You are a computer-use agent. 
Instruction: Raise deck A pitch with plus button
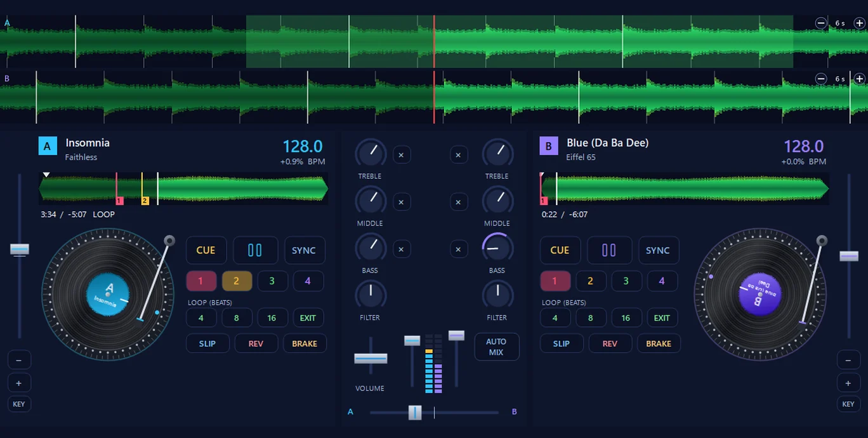click(x=19, y=383)
